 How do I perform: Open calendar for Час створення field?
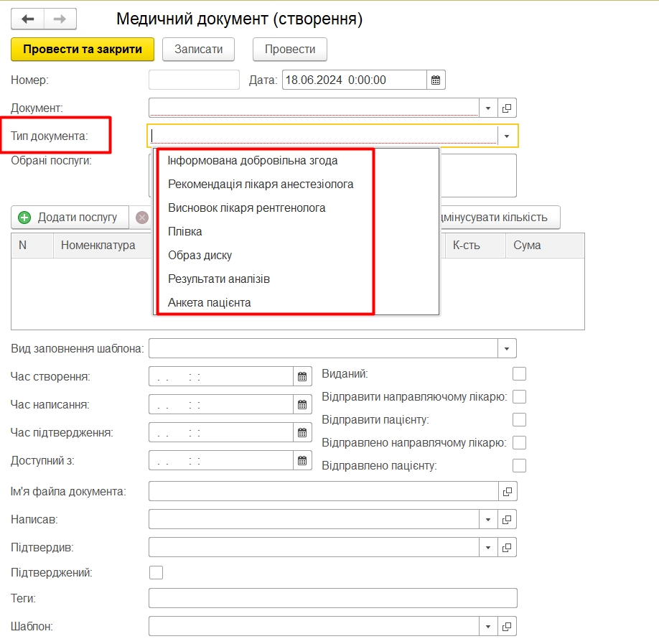click(302, 376)
